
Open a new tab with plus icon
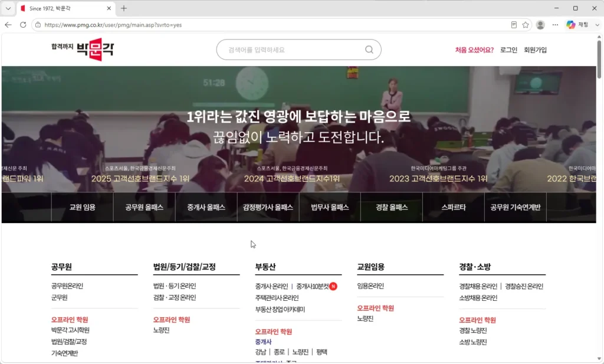124,8
